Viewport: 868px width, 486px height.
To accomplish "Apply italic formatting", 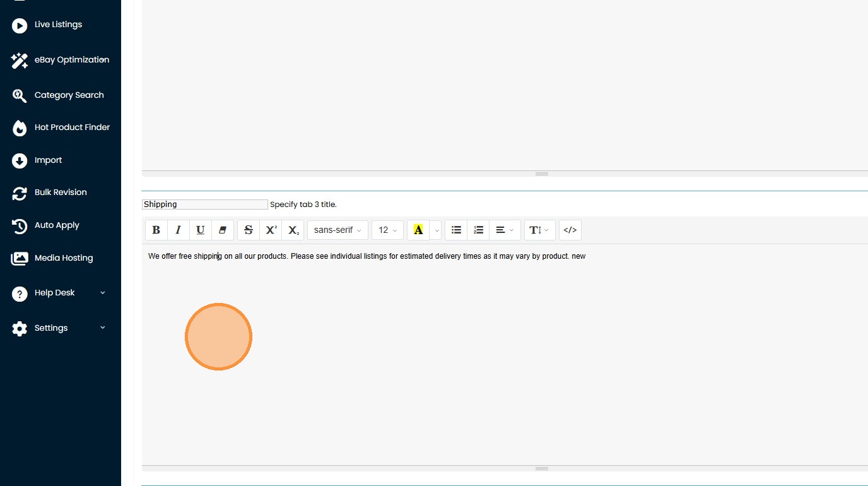I will point(179,230).
